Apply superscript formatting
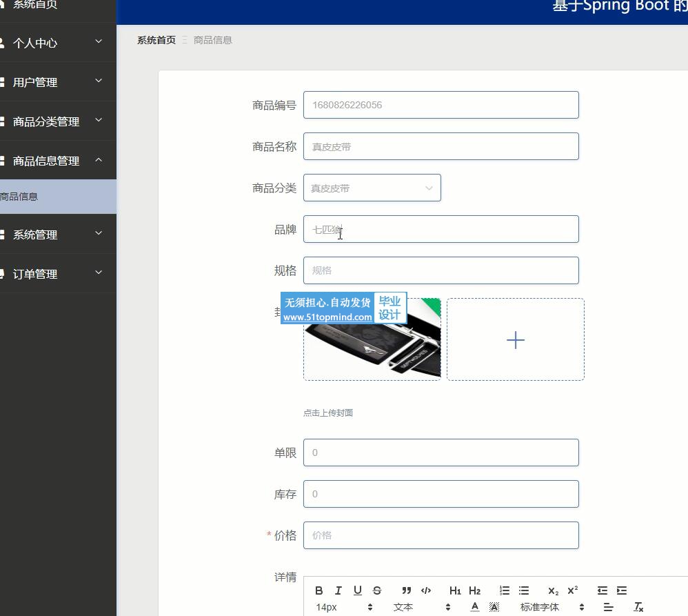 pos(573,590)
